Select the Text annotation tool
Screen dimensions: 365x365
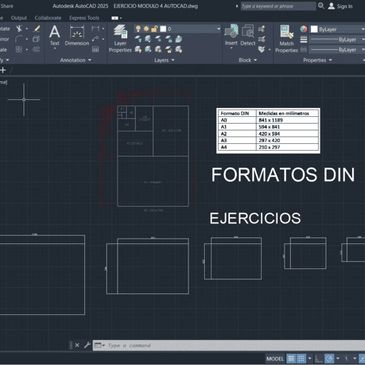pos(55,35)
